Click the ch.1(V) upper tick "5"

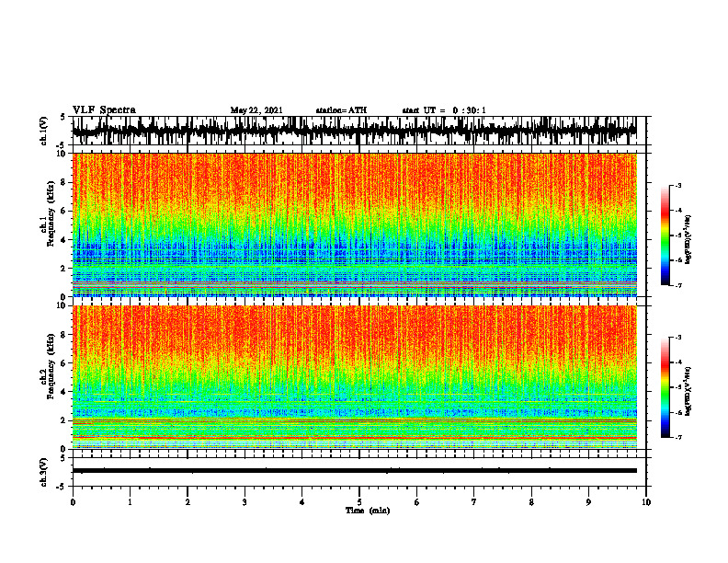click(63, 118)
